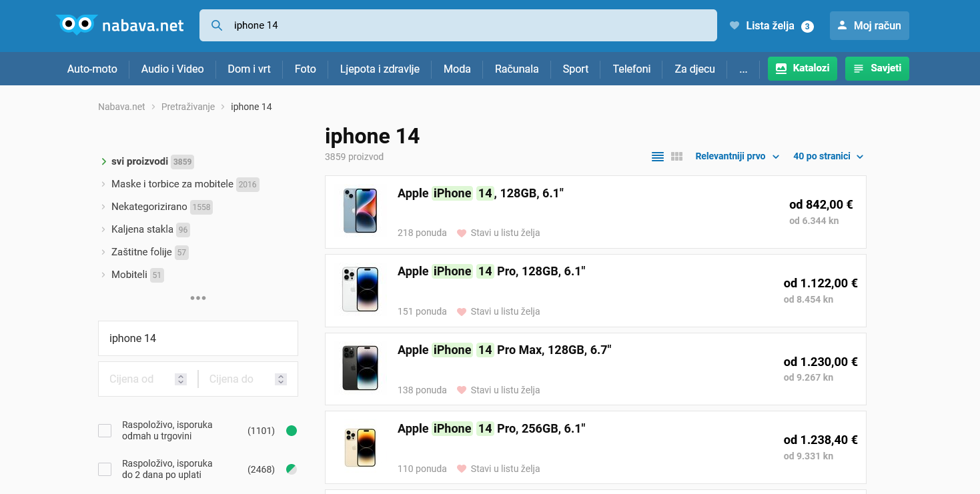Click wishlist heart for iPhone 14 Pro 128GB
The image size is (980, 494).
[x=462, y=312]
